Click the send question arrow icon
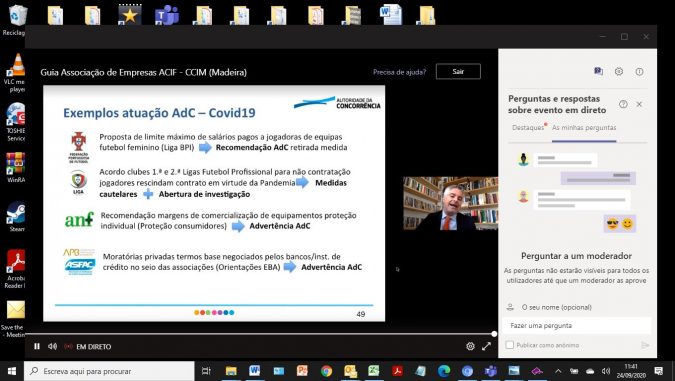The width and height of the screenshot is (675, 381). tap(645, 345)
